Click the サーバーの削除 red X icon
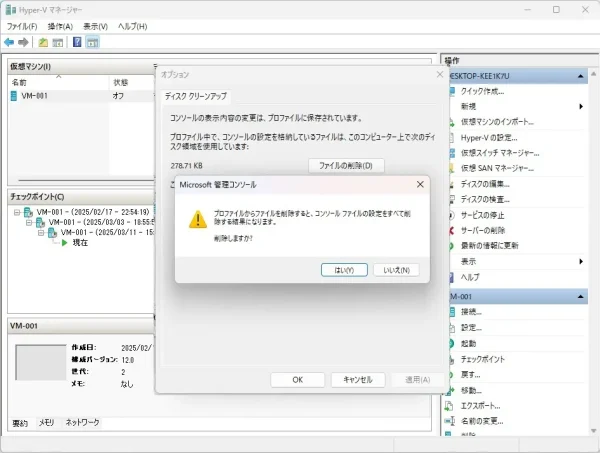This screenshot has height=453, width=600. 452,230
